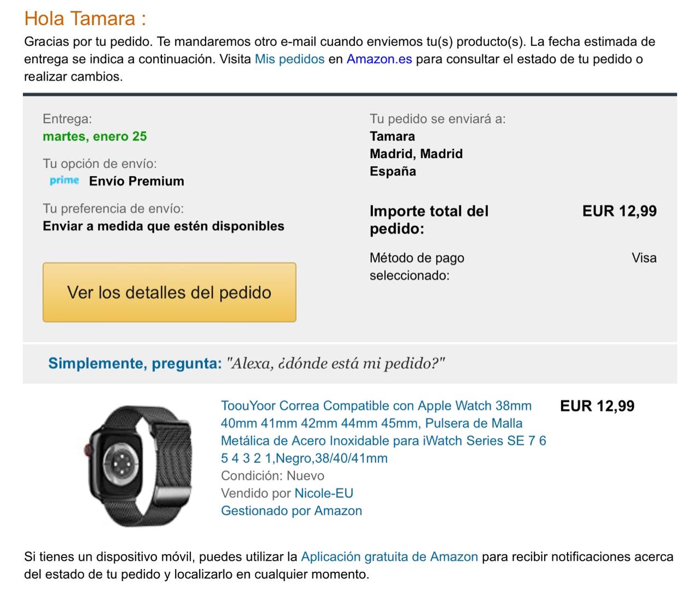Click Enviar a medida que estén disponibles
Image resolution: width=700 pixels, height=593 pixels.
coord(164,226)
